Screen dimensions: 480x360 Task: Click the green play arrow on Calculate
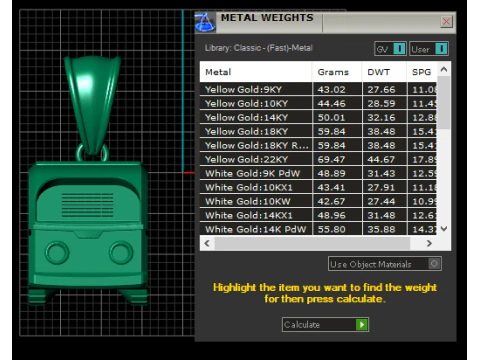tap(361, 324)
